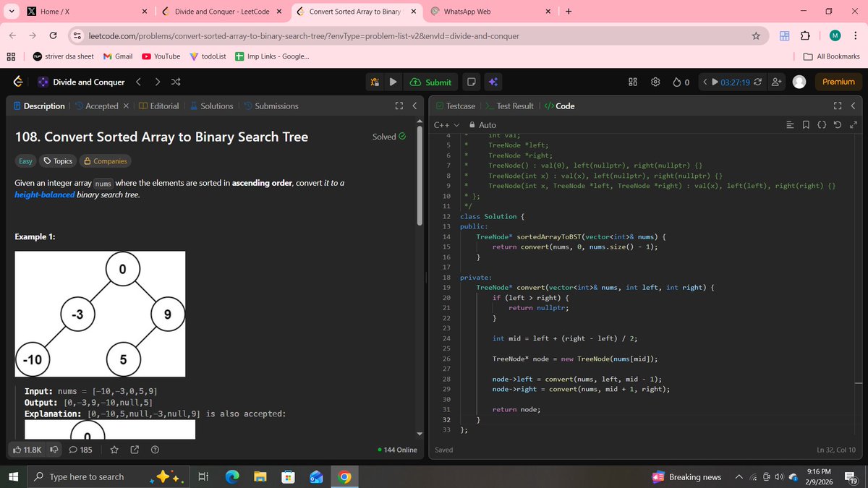Open the LeetCode home logo
Image resolution: width=868 pixels, height=488 pixels.
pos(17,82)
